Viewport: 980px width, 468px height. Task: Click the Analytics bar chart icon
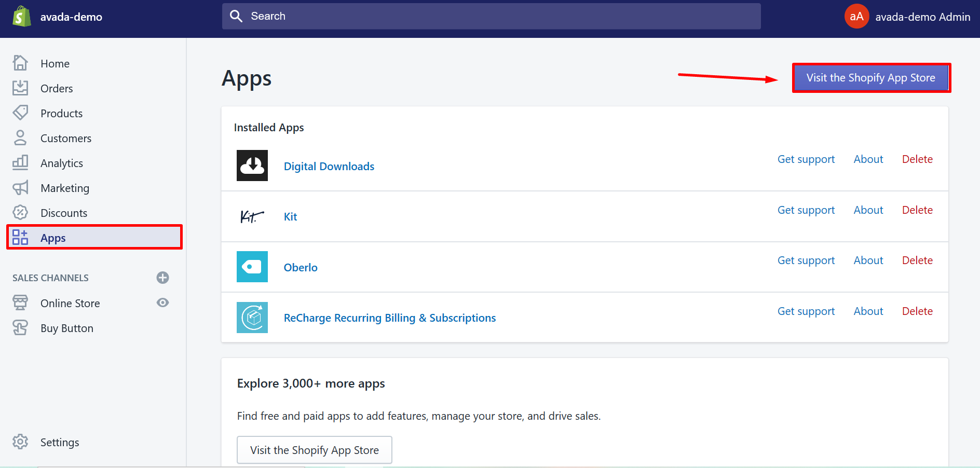coord(20,162)
